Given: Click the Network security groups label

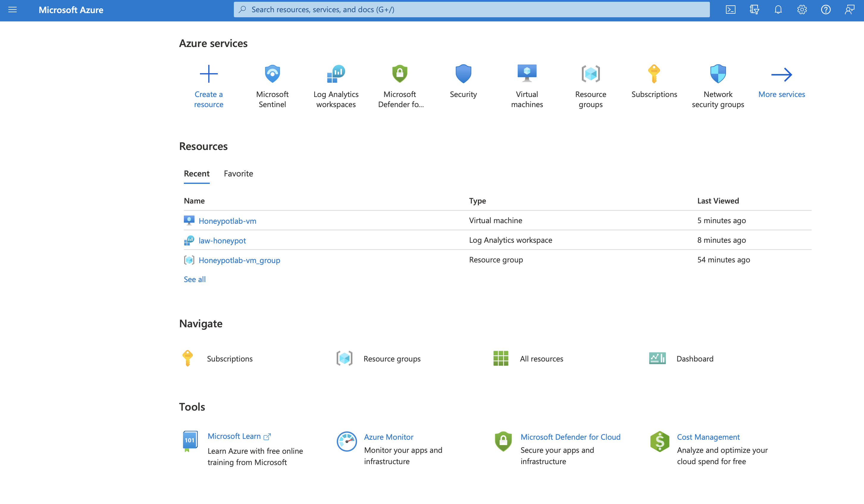Looking at the screenshot, I should coord(718,99).
